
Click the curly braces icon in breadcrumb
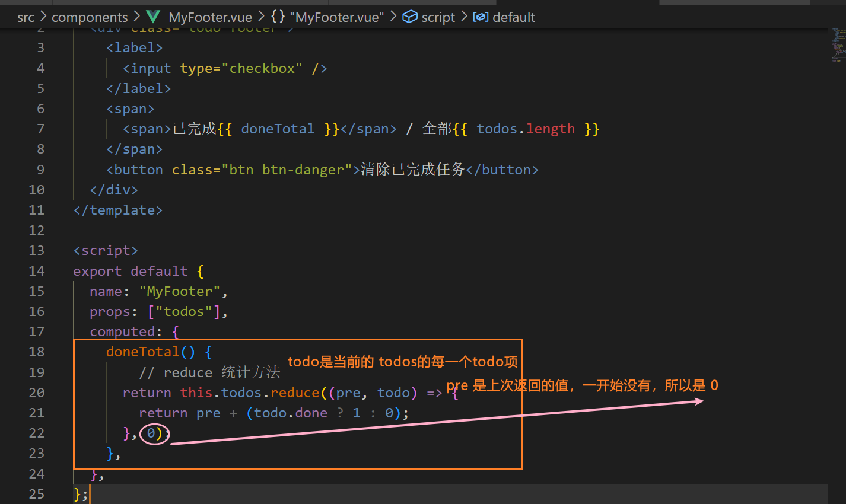coord(278,17)
